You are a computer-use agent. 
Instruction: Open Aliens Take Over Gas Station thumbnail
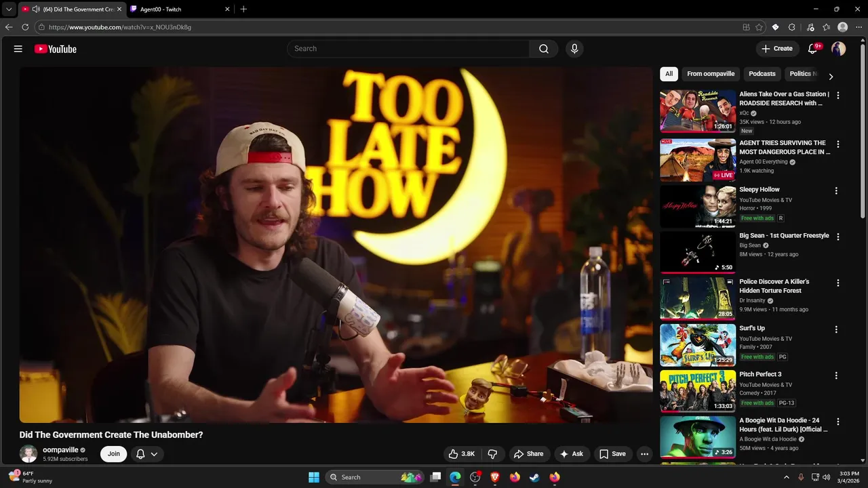tap(698, 111)
